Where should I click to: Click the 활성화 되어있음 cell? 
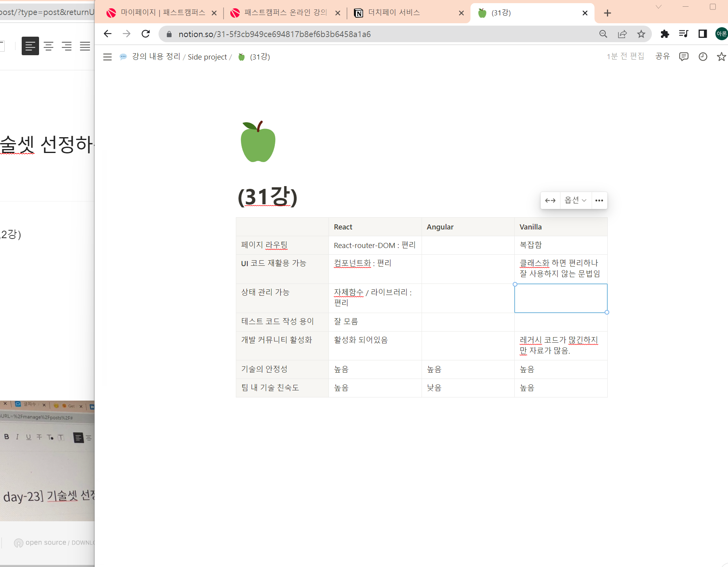375,346
